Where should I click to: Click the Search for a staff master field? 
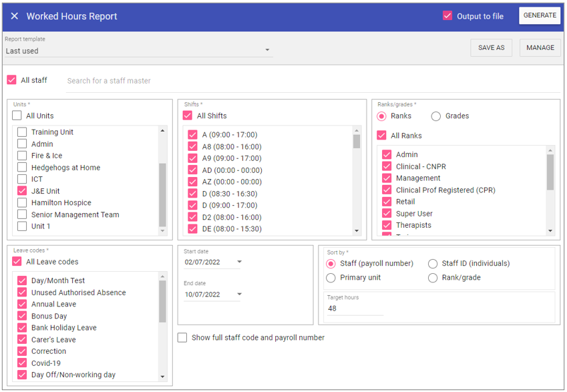click(x=200, y=81)
